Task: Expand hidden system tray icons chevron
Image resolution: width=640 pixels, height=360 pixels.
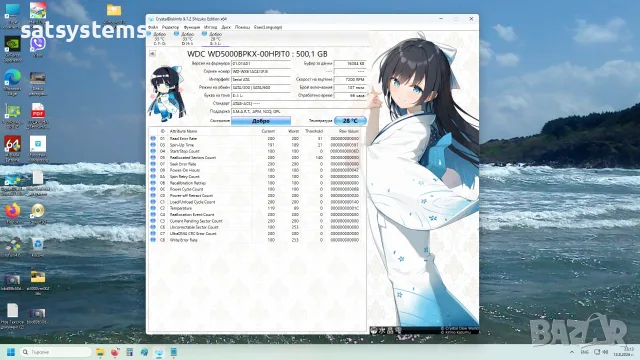Action: [x=572, y=352]
